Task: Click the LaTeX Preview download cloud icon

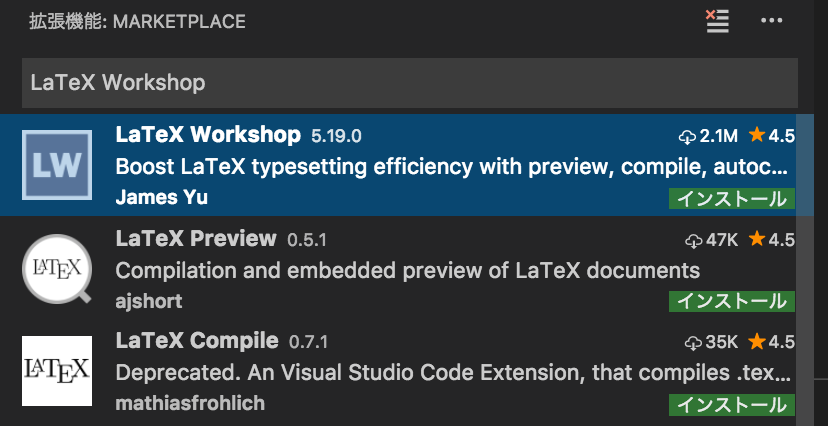Action: point(693,240)
